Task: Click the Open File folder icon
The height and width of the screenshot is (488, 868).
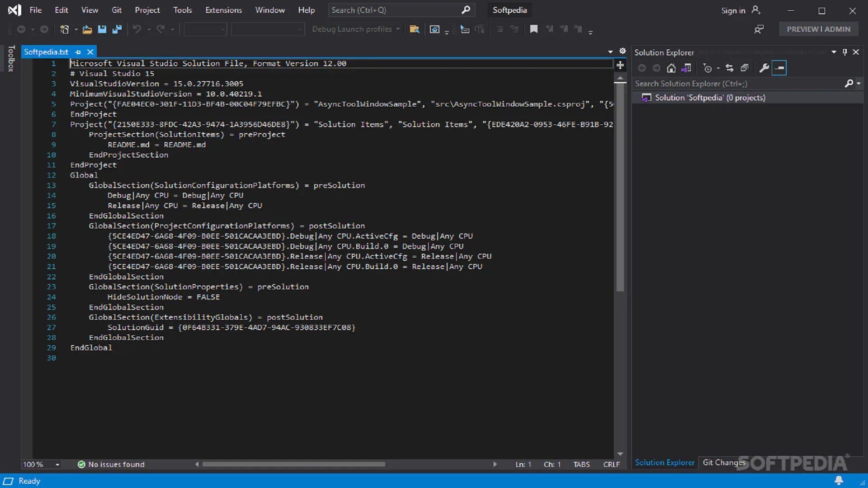Action: point(87,29)
